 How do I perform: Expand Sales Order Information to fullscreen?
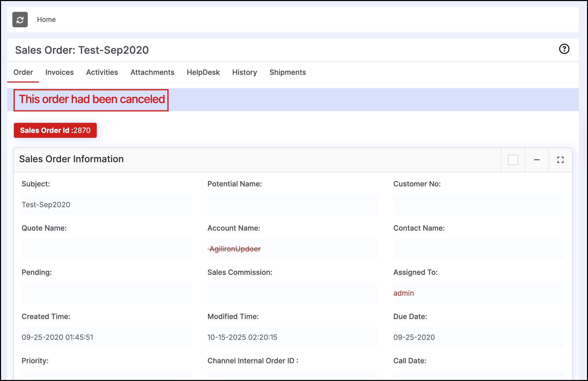click(560, 160)
